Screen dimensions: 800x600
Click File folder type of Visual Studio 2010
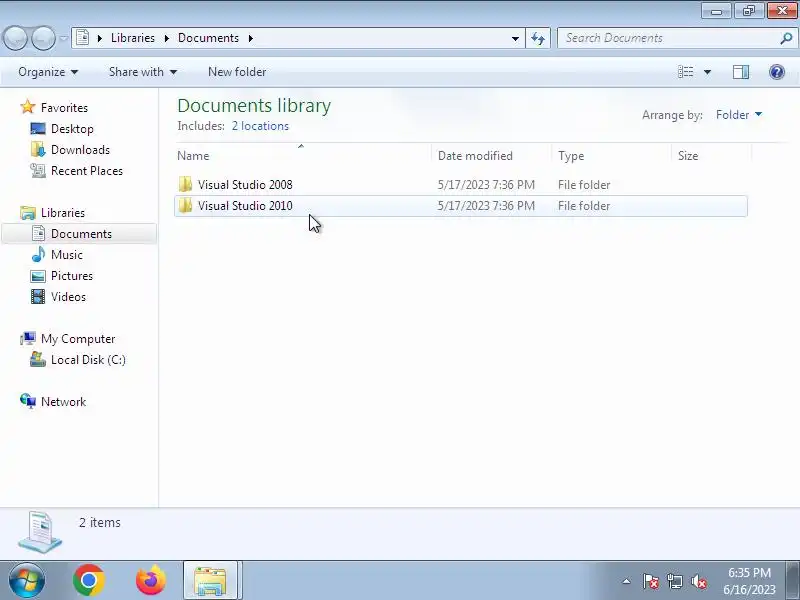[584, 206]
